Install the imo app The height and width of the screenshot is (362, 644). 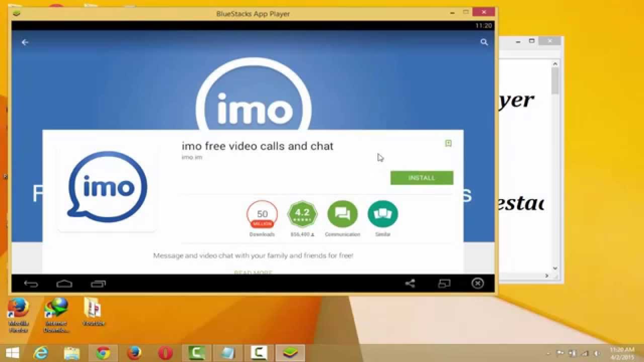pyautogui.click(x=422, y=177)
